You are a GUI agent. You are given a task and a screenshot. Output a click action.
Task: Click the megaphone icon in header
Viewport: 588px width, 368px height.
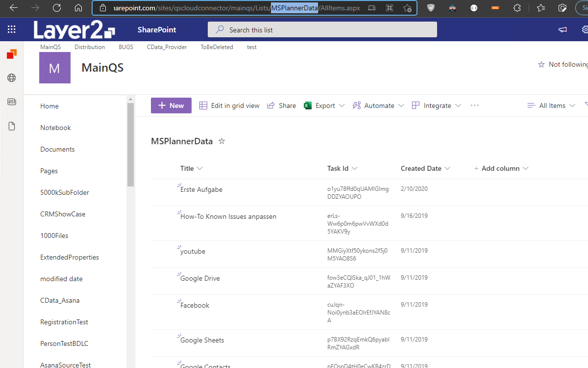563,29
